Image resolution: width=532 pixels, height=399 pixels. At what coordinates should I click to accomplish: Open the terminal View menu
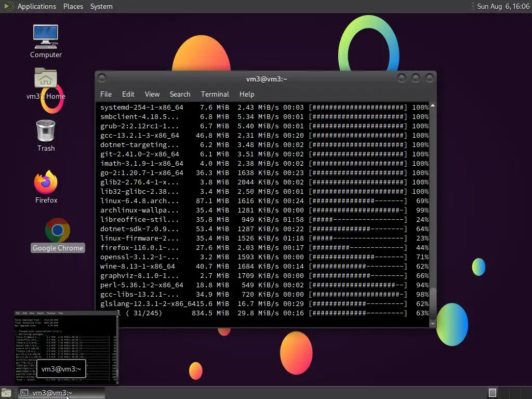pos(152,94)
